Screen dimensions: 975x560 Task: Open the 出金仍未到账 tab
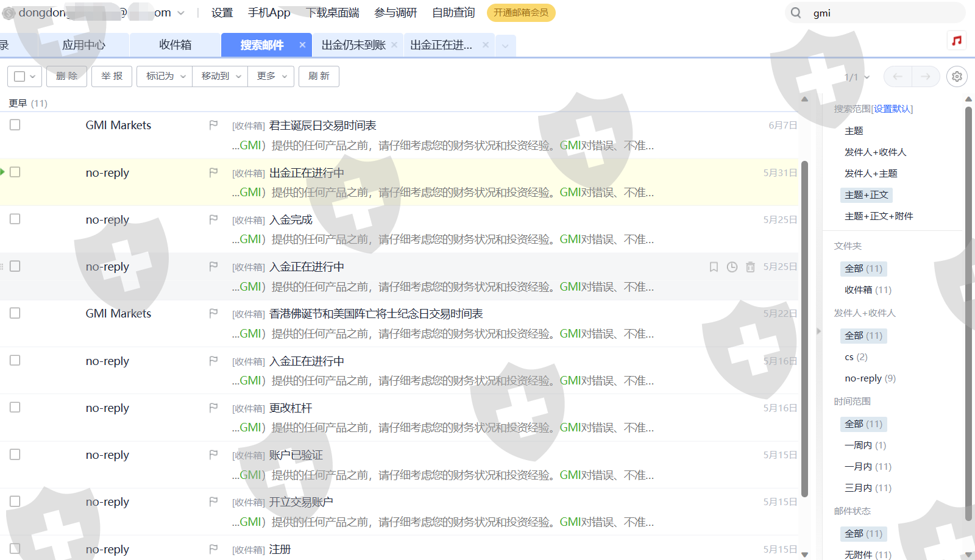pyautogui.click(x=353, y=45)
